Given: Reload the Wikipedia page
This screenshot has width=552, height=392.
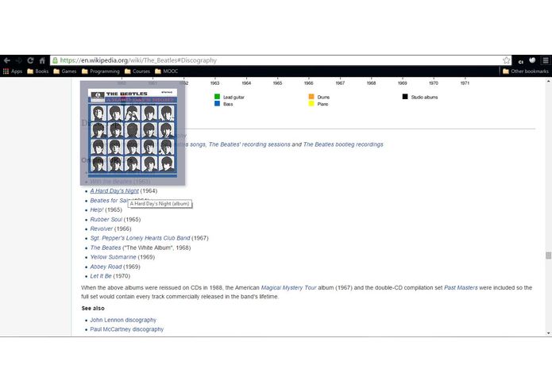Looking at the screenshot, I should pyautogui.click(x=30, y=60).
